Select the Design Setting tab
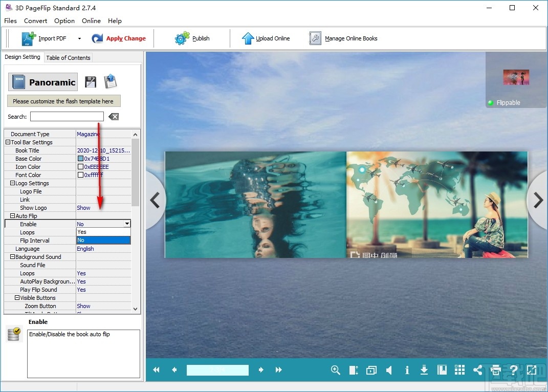548x392 pixels. [23, 57]
